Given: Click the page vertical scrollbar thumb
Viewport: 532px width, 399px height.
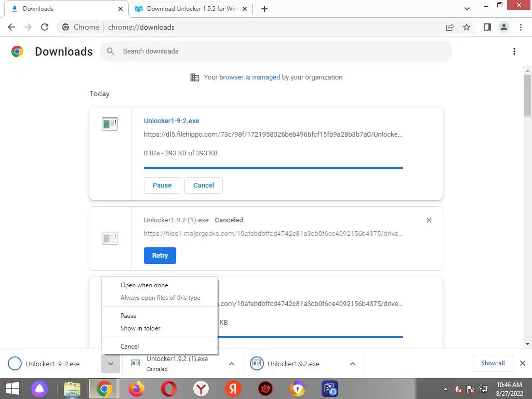Looking at the screenshot, I should (527, 96).
